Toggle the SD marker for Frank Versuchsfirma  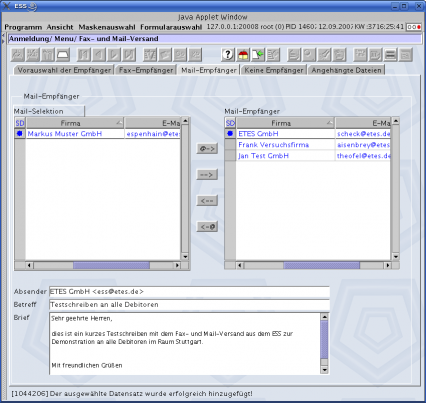230,145
